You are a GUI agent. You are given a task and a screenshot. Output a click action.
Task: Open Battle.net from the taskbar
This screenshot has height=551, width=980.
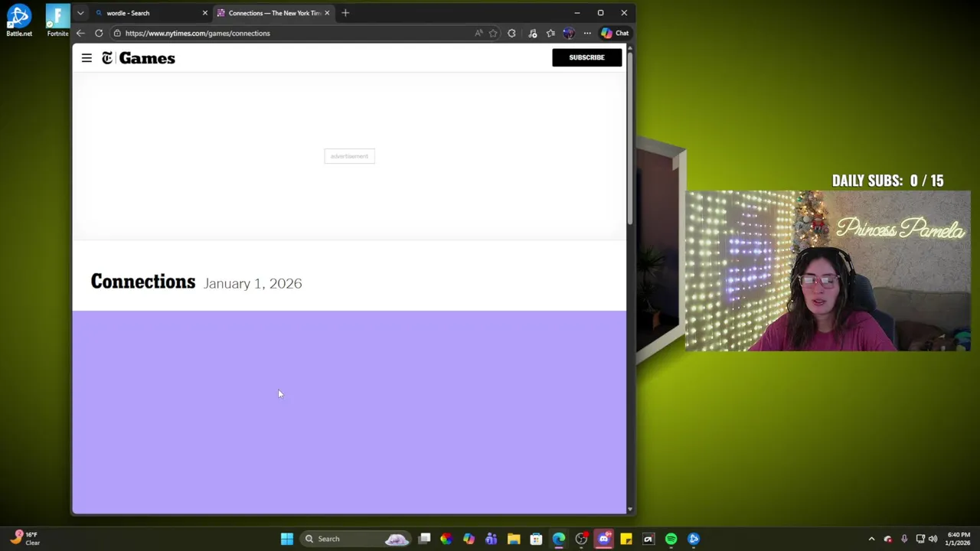point(694,539)
